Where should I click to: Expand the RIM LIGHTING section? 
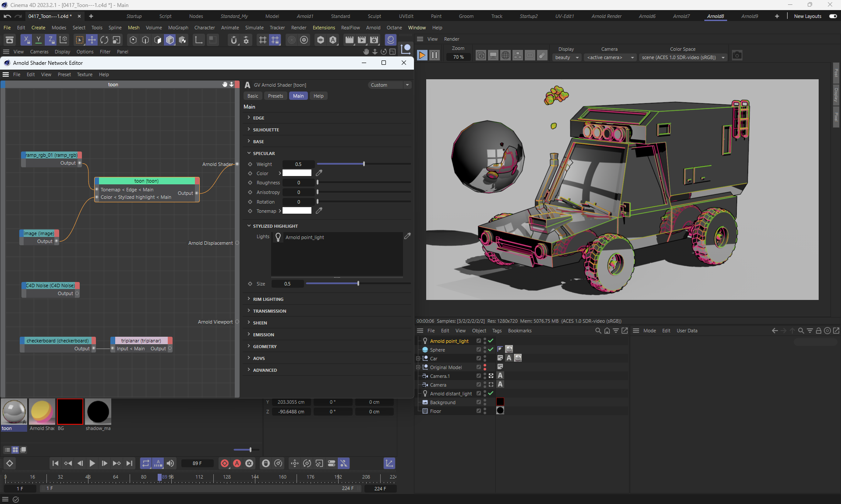coord(268,299)
